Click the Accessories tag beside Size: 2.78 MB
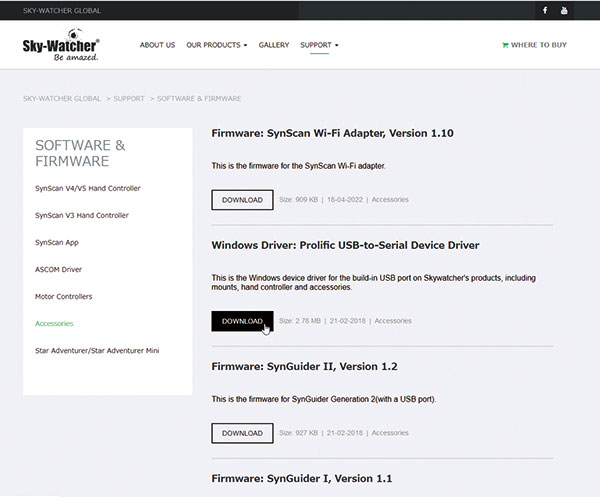The image size is (600, 497). 393,321
